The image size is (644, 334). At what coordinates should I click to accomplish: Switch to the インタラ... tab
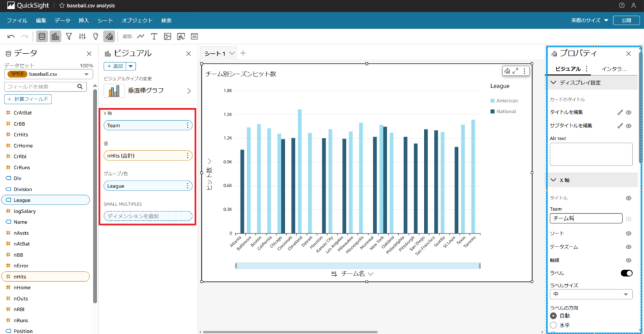tap(614, 69)
